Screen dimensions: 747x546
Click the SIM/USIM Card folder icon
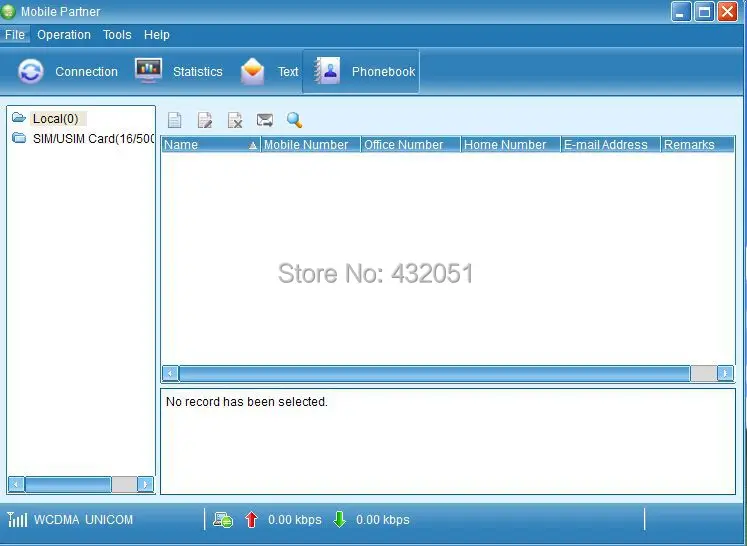coord(19,138)
